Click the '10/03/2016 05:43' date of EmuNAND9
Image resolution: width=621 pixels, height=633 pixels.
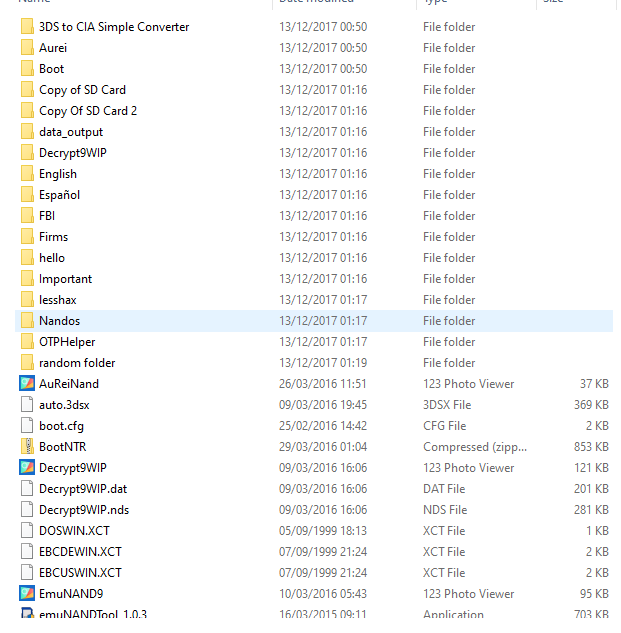(323, 594)
